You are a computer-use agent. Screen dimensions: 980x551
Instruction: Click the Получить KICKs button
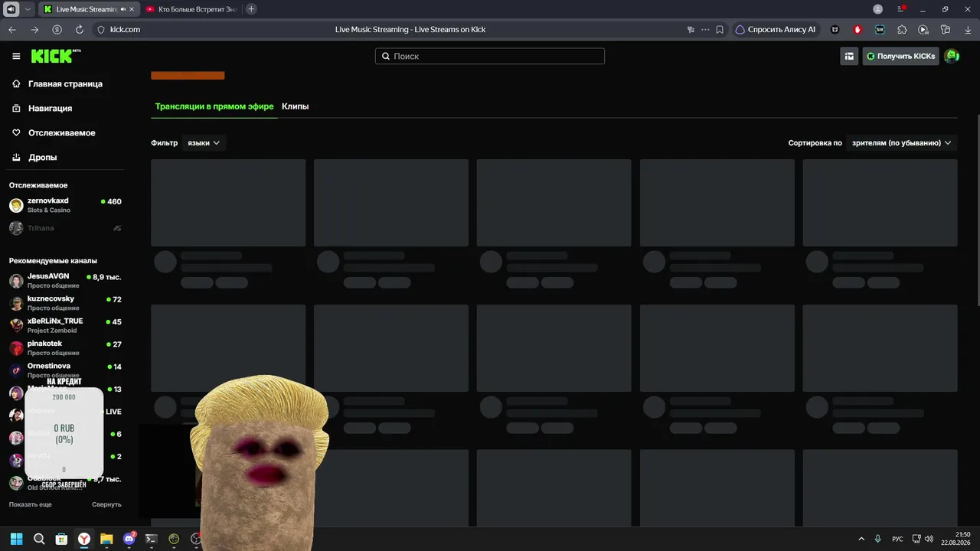tap(901, 56)
